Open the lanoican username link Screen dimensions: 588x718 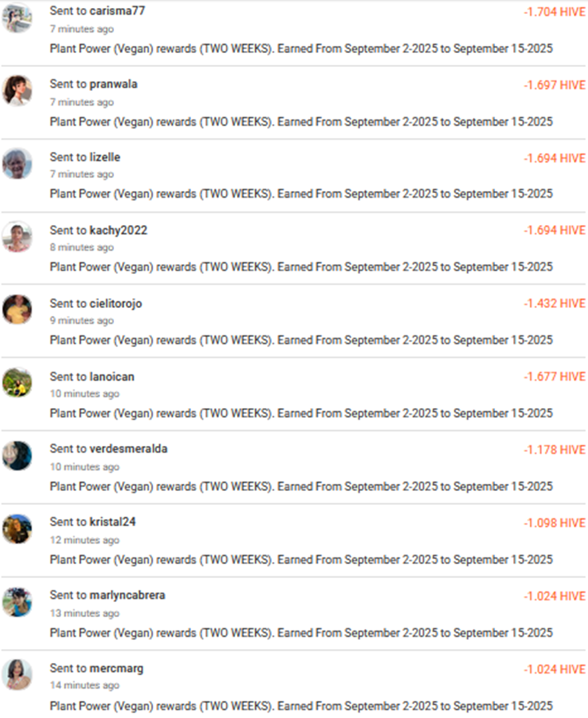[x=111, y=376]
